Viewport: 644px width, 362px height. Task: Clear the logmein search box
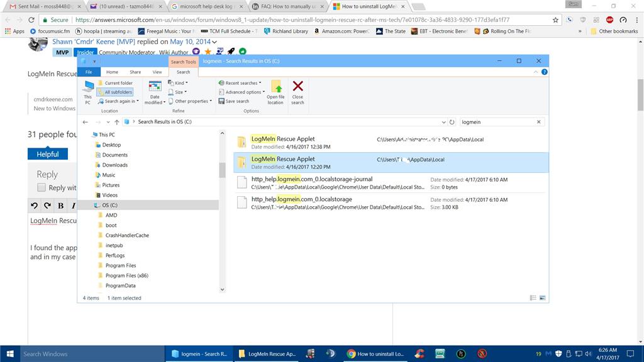[539, 122]
